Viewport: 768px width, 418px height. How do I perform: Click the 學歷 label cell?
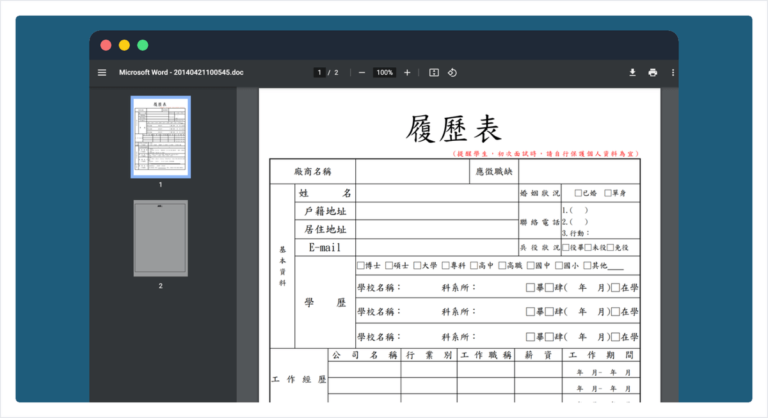tap(325, 302)
